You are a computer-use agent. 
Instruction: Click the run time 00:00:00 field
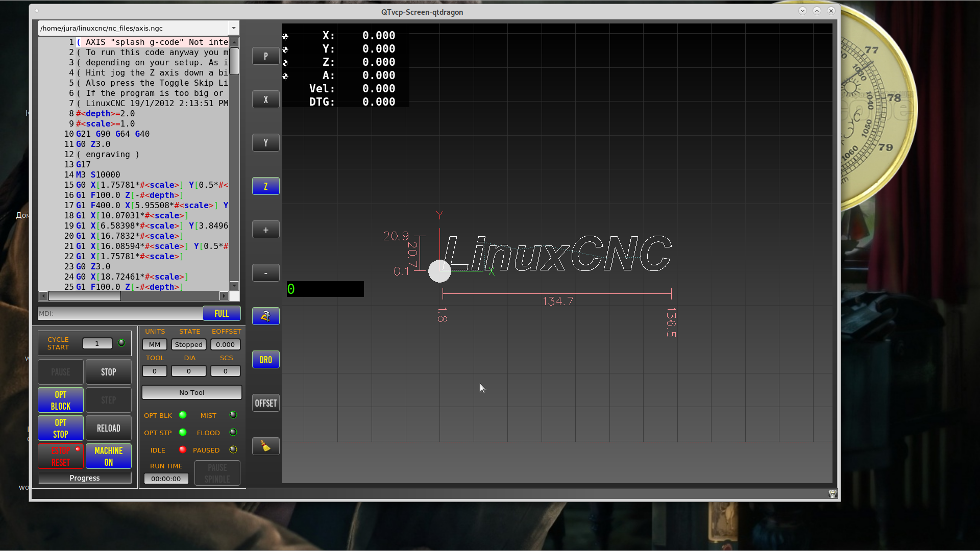[x=166, y=479]
